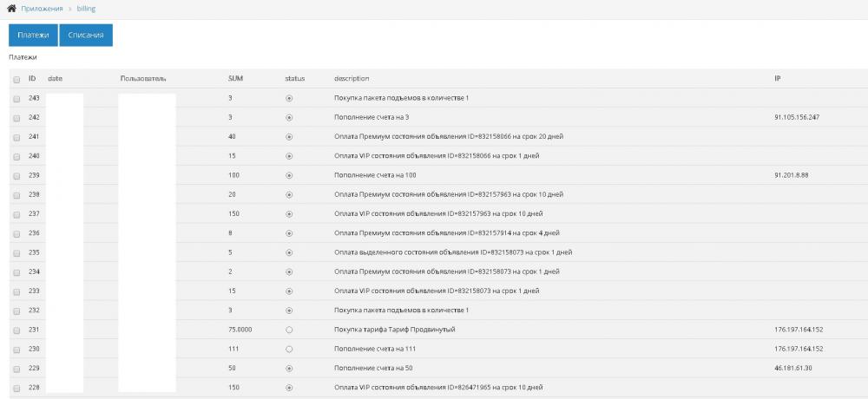This screenshot has width=868, height=399.
Task: Sort by the date column header
Action: tap(56, 79)
